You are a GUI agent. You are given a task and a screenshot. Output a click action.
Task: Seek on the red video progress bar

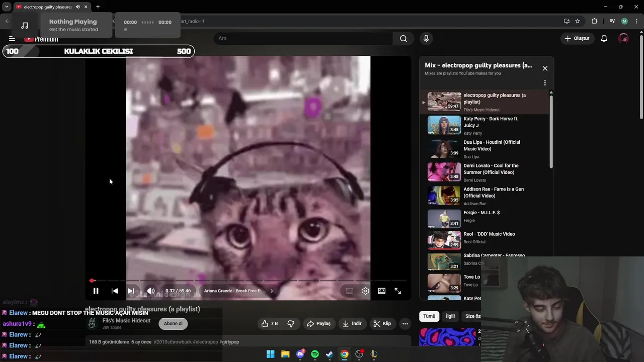(x=249, y=281)
